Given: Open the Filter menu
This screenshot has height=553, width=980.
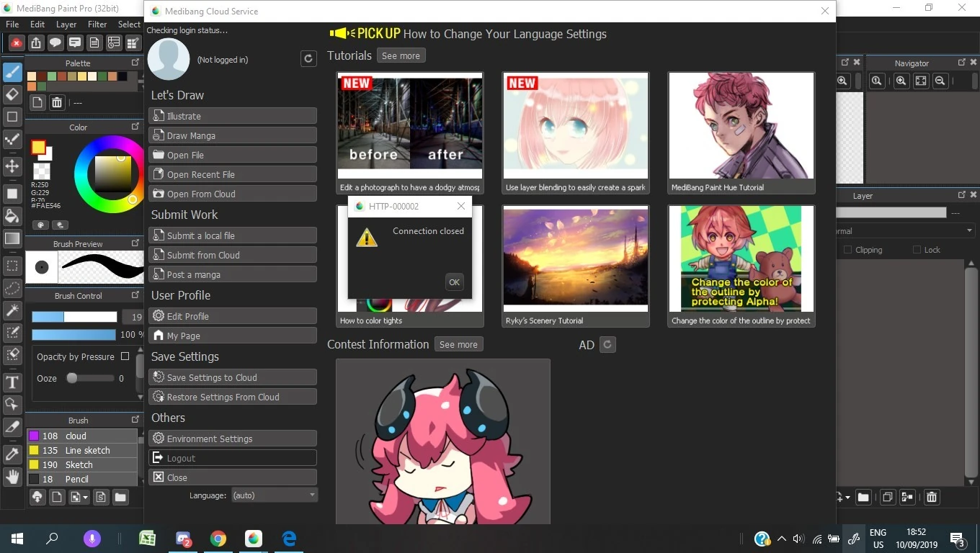Looking at the screenshot, I should point(97,24).
